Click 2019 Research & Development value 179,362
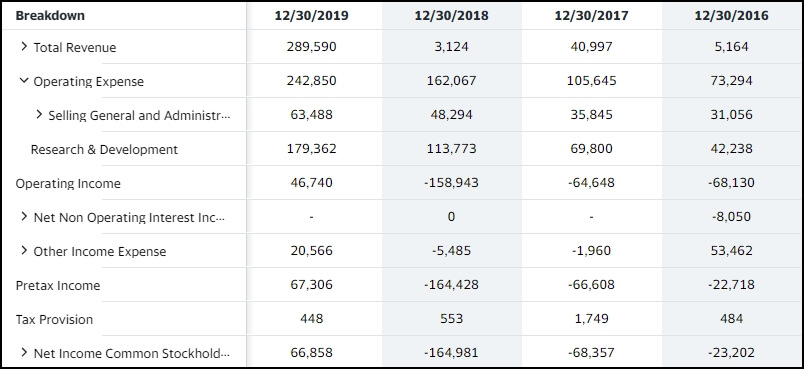 click(311, 149)
